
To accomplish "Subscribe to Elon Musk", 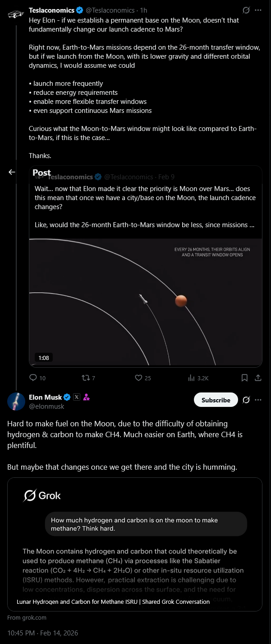I will [216, 400].
